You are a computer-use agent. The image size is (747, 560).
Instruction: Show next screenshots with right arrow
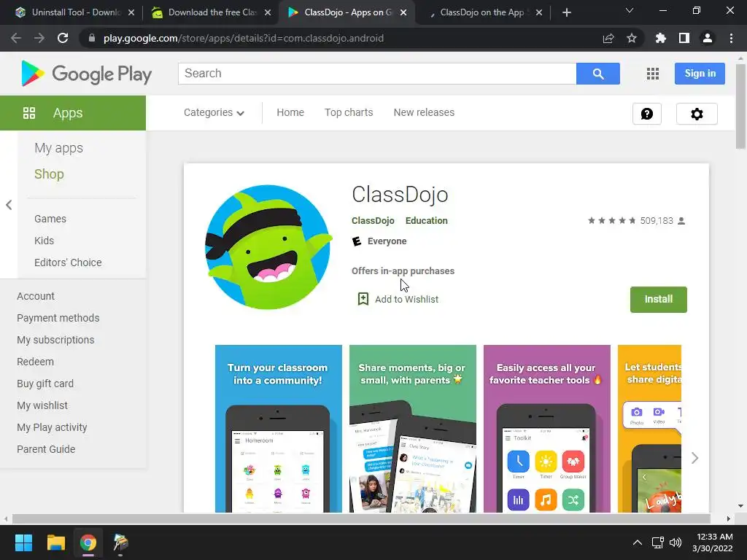[694, 458]
